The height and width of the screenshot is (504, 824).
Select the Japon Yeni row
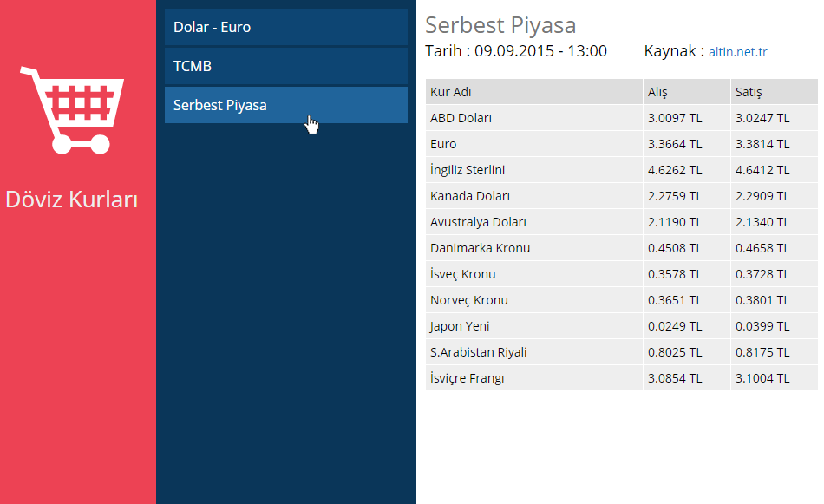point(622,326)
